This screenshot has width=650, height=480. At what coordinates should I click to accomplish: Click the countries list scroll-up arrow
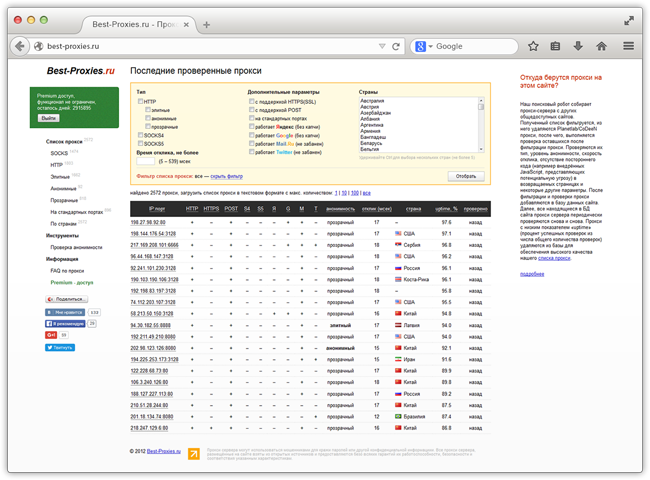point(481,100)
